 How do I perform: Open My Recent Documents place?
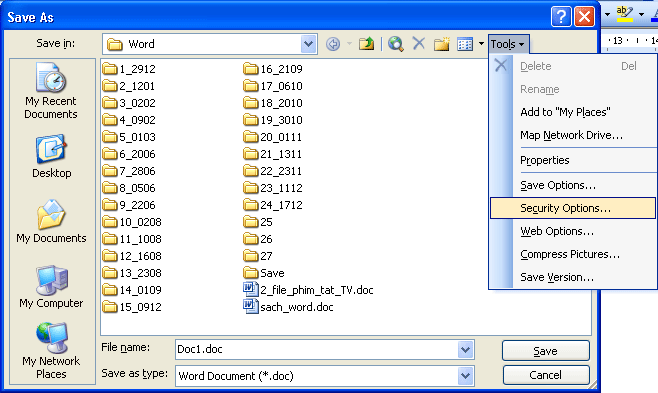[x=51, y=91]
